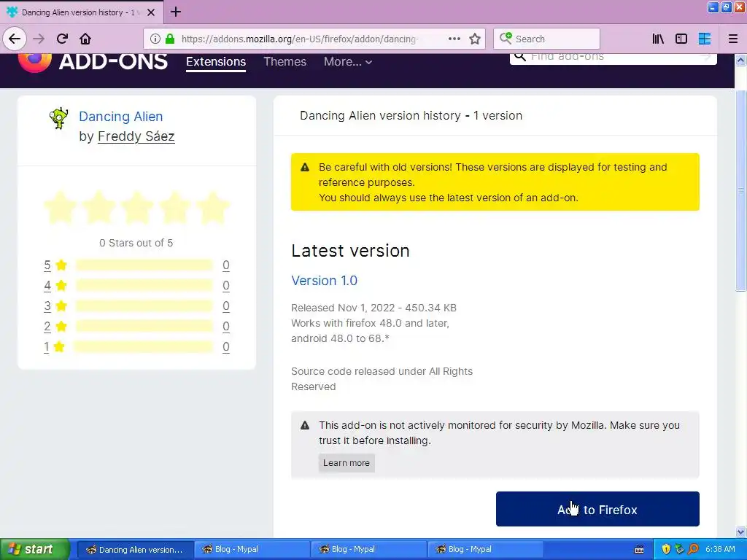Filter reviews by 2 star rating
The height and width of the screenshot is (560, 747).
click(55, 327)
